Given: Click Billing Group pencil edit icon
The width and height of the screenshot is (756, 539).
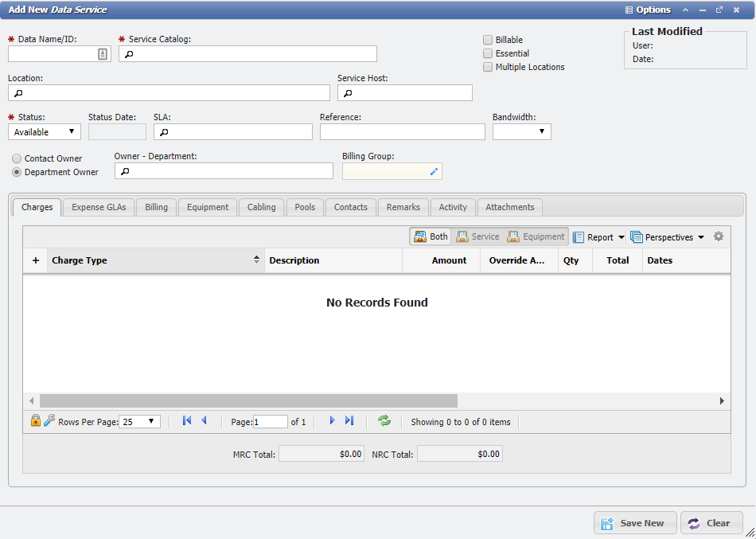Looking at the screenshot, I should [x=434, y=171].
